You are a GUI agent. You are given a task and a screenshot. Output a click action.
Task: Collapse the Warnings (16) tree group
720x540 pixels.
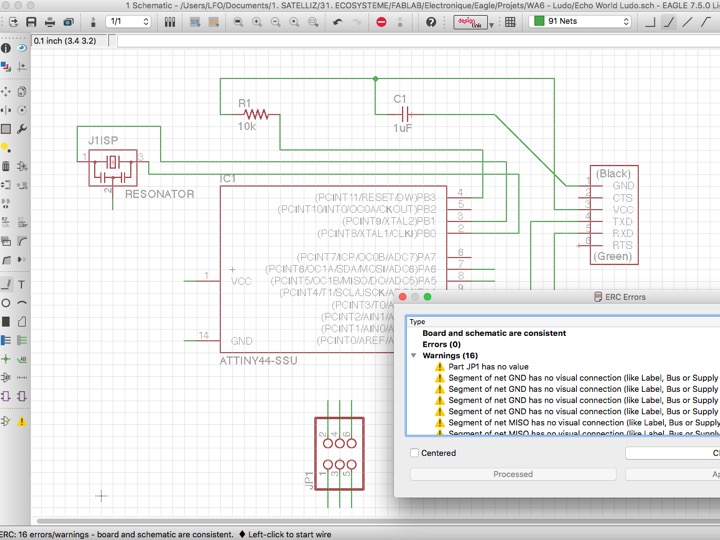[x=414, y=355]
